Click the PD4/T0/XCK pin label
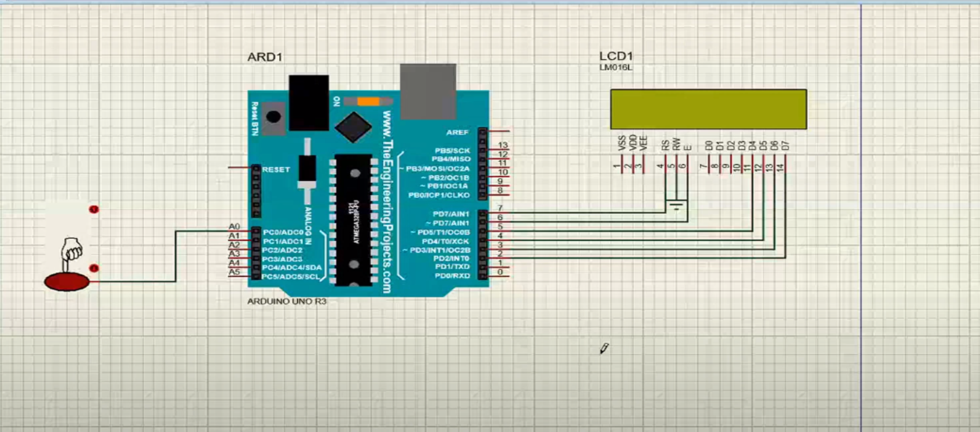 446,242
